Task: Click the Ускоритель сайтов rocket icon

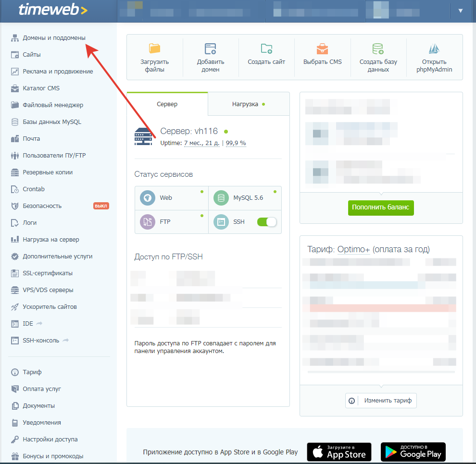Action: pyautogui.click(x=14, y=307)
